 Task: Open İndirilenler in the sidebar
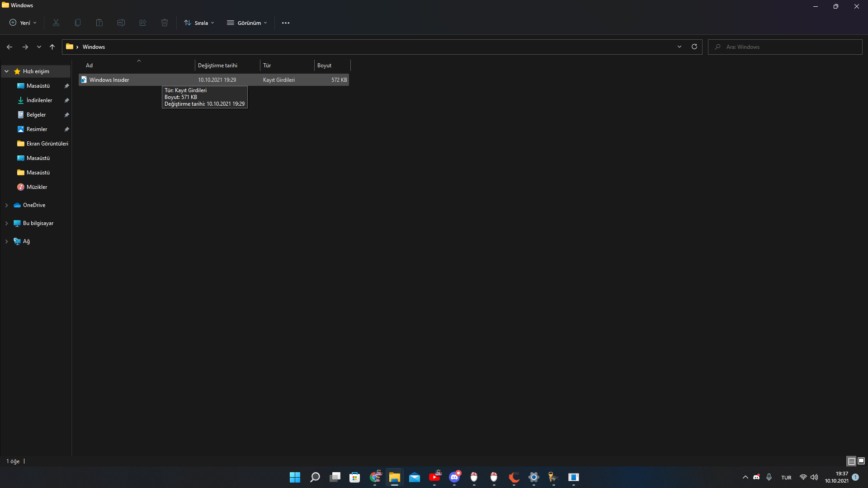[39, 100]
